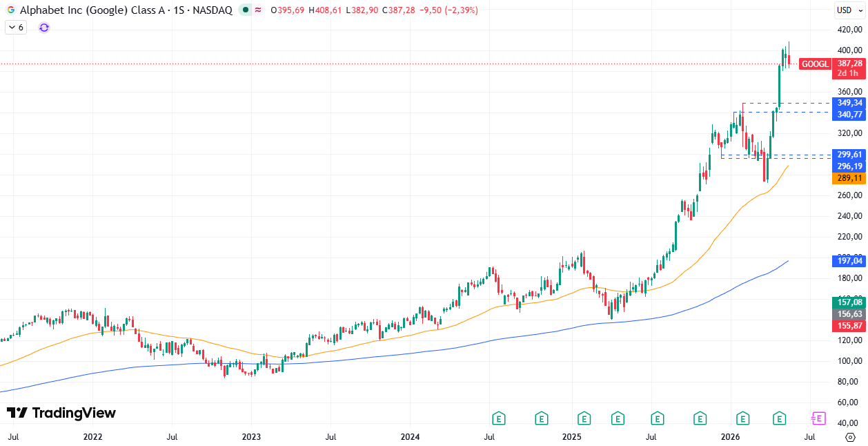Click the blue 340,77 price level label
The height and width of the screenshot is (446, 868).
(850, 115)
